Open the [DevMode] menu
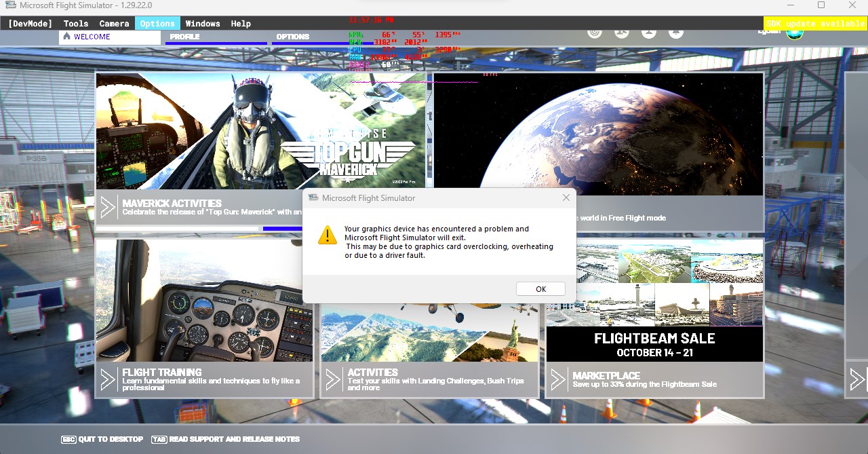 29,23
